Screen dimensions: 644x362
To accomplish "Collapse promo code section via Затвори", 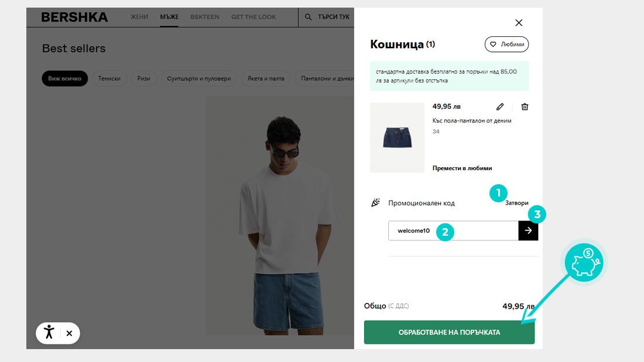I will pyautogui.click(x=517, y=203).
